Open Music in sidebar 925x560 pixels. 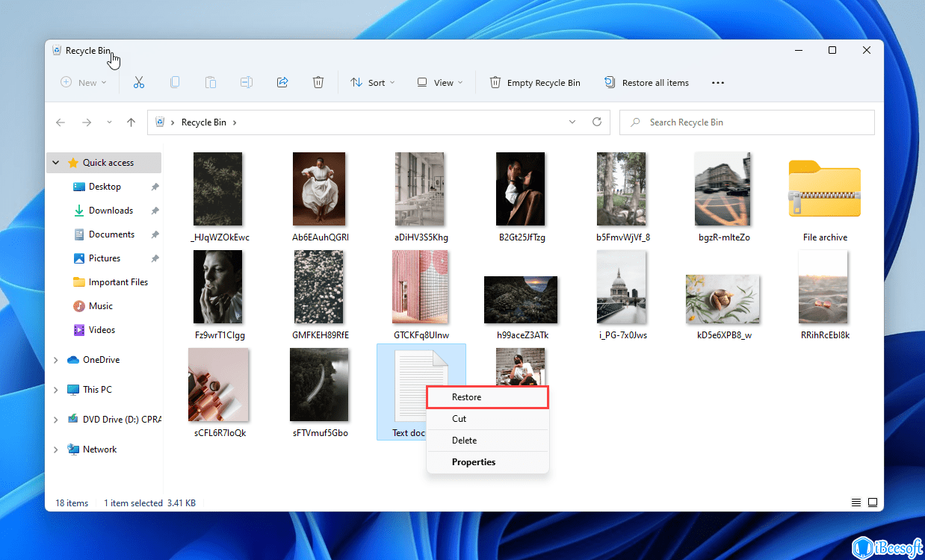tap(101, 306)
